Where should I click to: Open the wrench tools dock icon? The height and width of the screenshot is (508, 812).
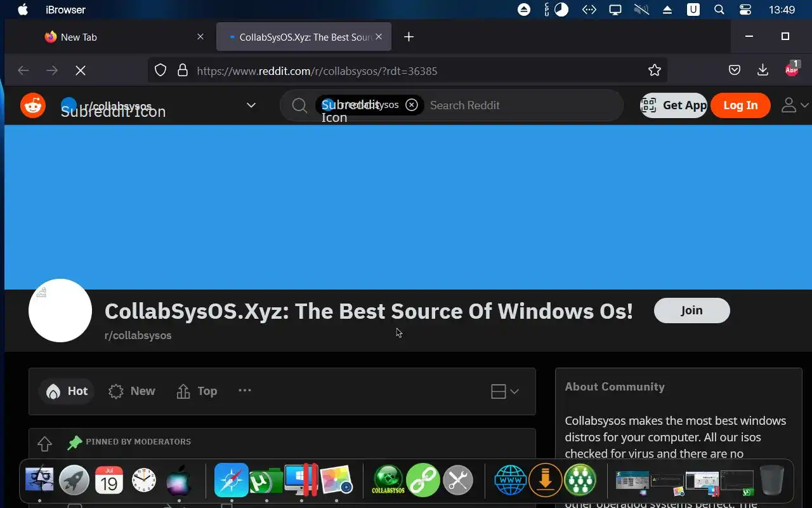[458, 480]
